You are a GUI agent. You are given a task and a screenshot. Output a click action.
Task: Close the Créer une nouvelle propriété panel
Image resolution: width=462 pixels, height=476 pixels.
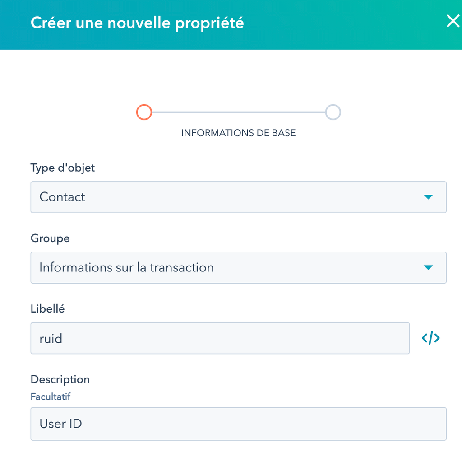[x=453, y=21]
